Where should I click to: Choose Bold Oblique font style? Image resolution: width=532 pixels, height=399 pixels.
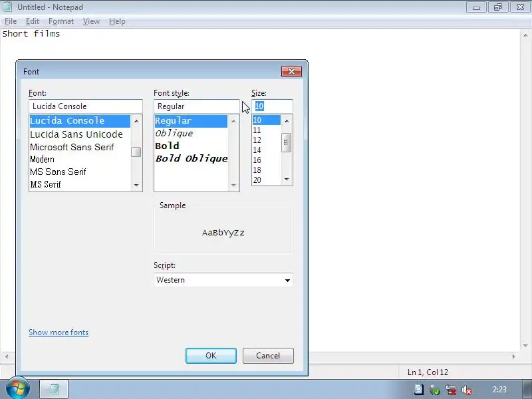click(191, 158)
